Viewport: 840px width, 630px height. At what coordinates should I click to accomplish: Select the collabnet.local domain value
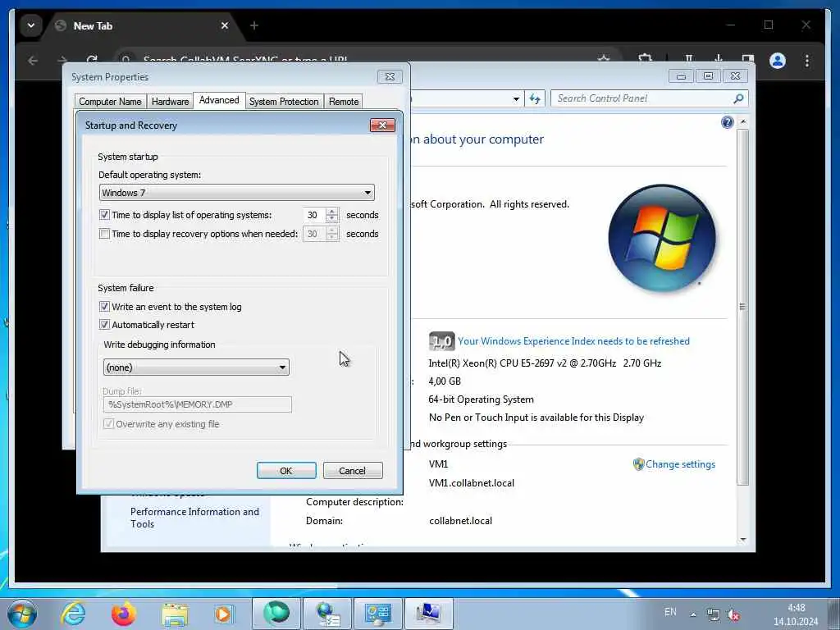[460, 520]
